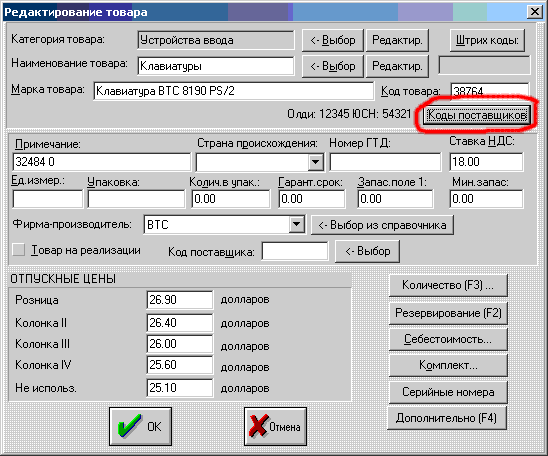Click the red X Отмена button
Image resolution: width=548 pixels, height=456 pixels.
coord(275,426)
